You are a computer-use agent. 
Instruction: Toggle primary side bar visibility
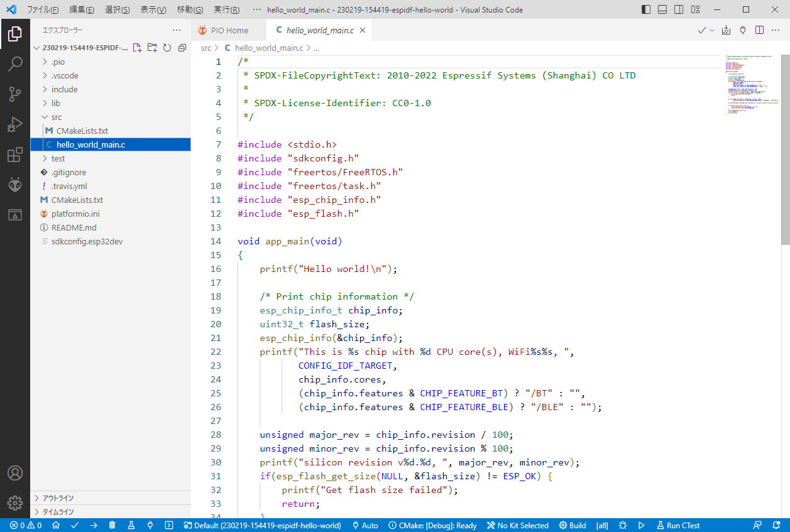click(x=646, y=9)
